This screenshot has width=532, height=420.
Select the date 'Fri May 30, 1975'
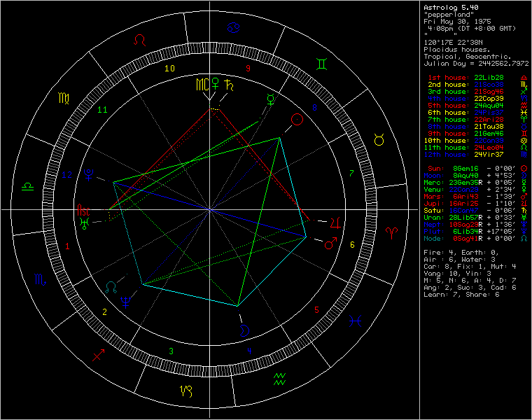click(457, 22)
